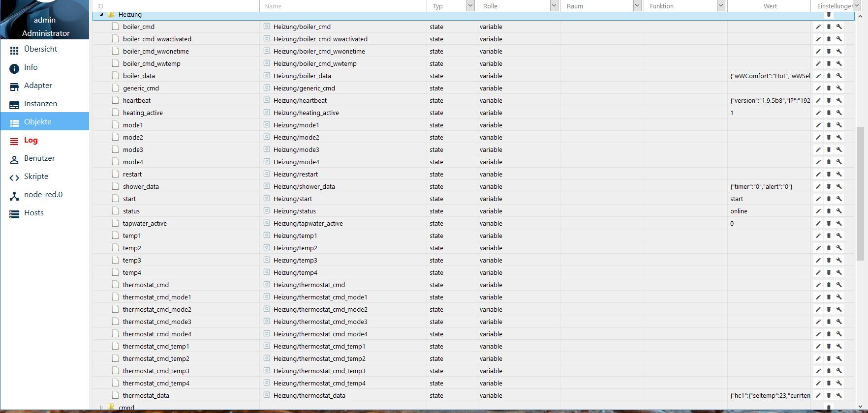This screenshot has width=868, height=413.
Task: Select the thermostat_cmd_mode3 tree entry
Action: pyautogui.click(x=157, y=322)
